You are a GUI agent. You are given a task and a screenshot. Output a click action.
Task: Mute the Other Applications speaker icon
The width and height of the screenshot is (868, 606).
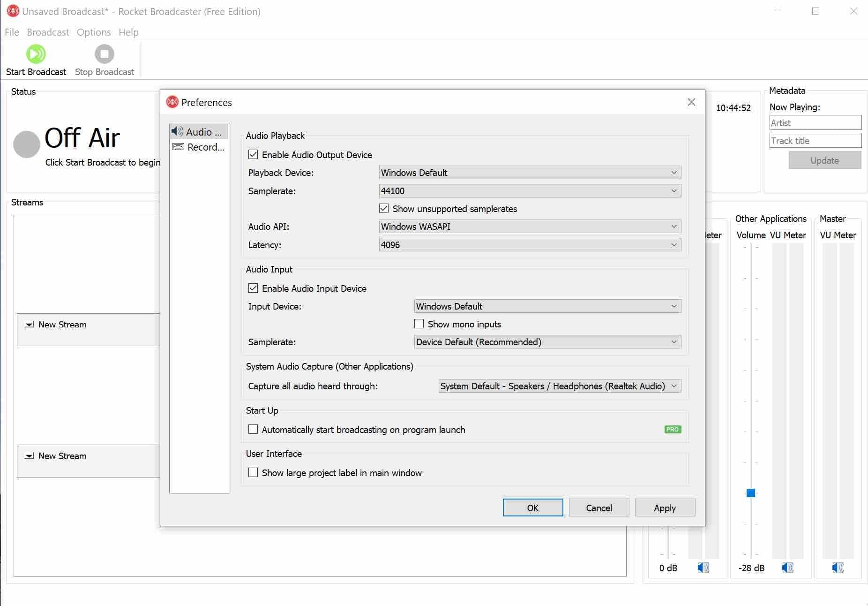tap(787, 568)
